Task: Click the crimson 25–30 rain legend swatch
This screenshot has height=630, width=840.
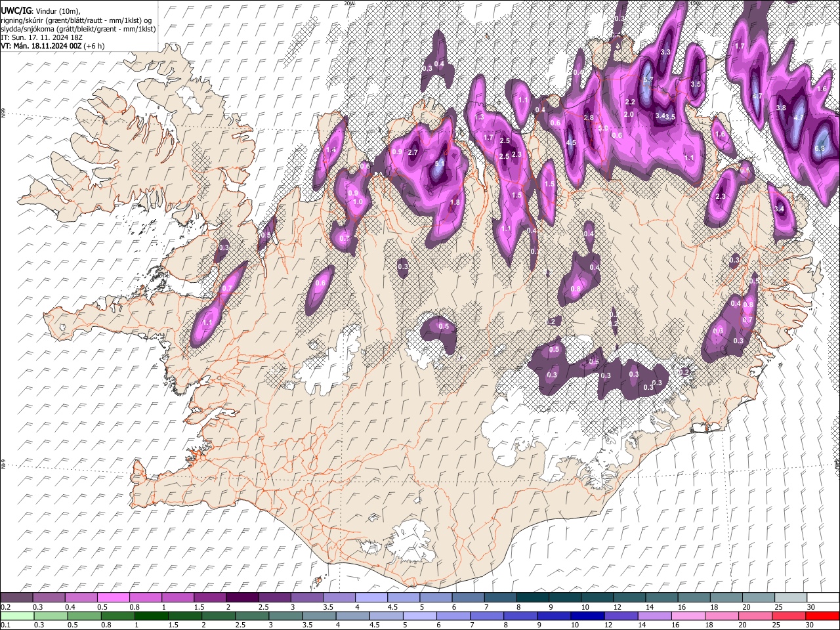Action: coord(789,616)
